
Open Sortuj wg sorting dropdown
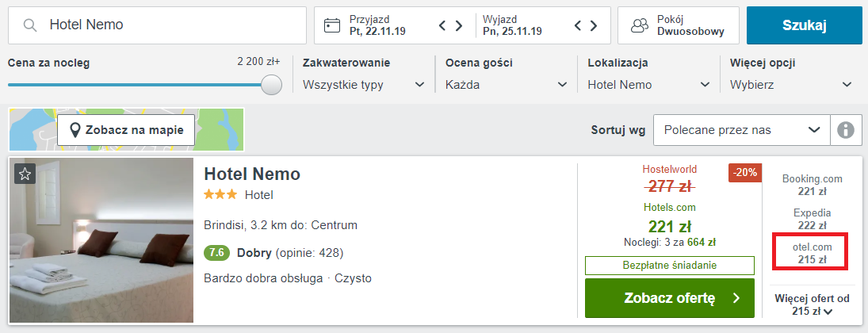pos(741,130)
